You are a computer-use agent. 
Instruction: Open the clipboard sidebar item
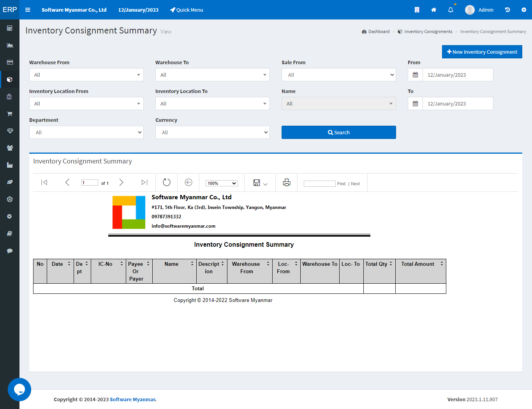pyautogui.click(x=10, y=97)
